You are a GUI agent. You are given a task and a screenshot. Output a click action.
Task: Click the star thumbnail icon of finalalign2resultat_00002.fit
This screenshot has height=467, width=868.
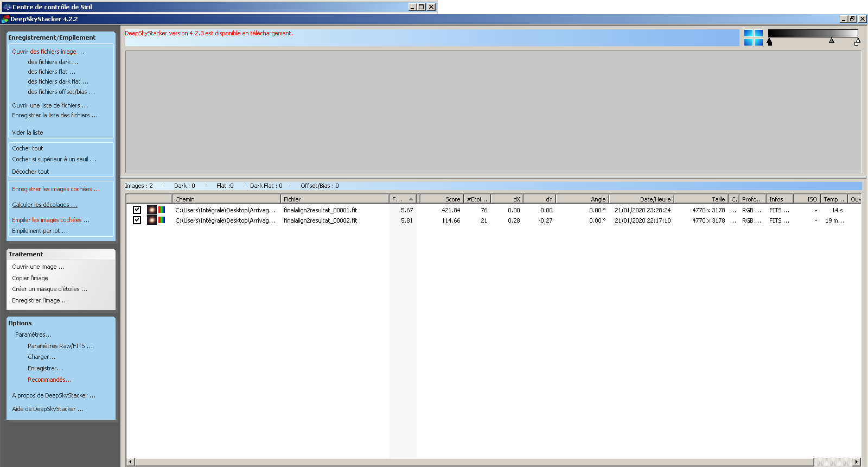point(152,220)
